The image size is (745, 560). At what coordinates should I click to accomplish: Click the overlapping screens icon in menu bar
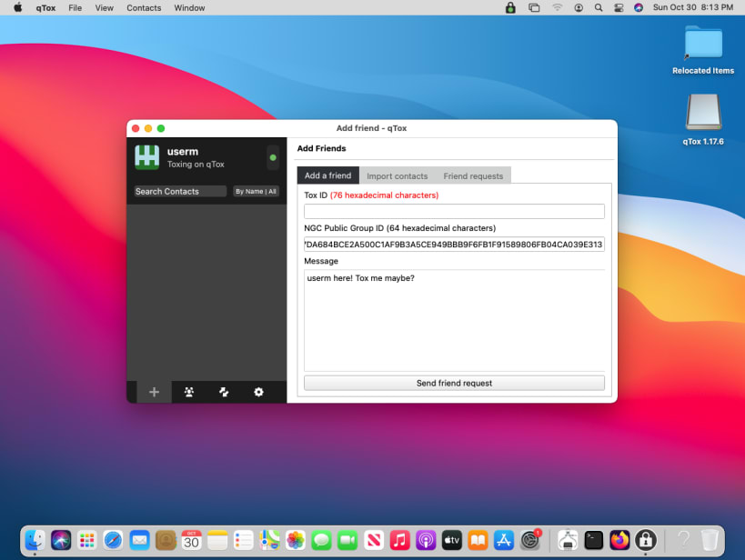(x=534, y=7)
